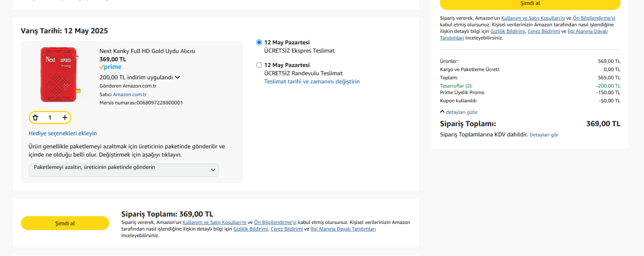Select ÜCRETSİZ Ekspres Teslimat delivery option
This screenshot has height=256, width=644.
point(259,42)
